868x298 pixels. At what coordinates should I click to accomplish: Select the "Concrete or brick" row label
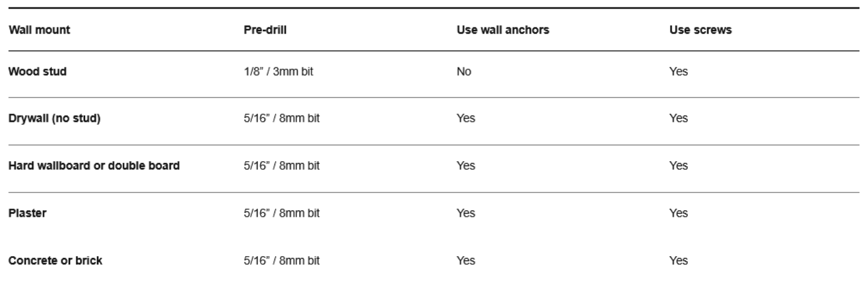point(55,261)
